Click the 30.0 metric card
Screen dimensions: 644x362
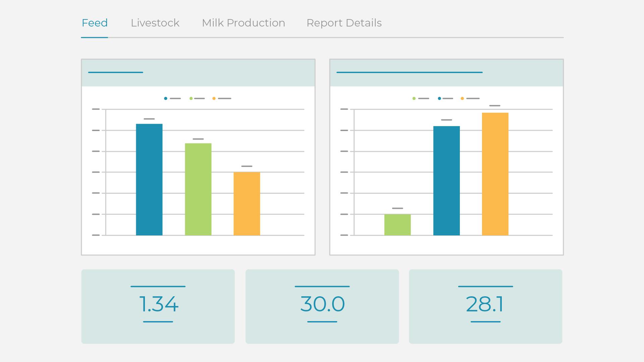pyautogui.click(x=322, y=306)
